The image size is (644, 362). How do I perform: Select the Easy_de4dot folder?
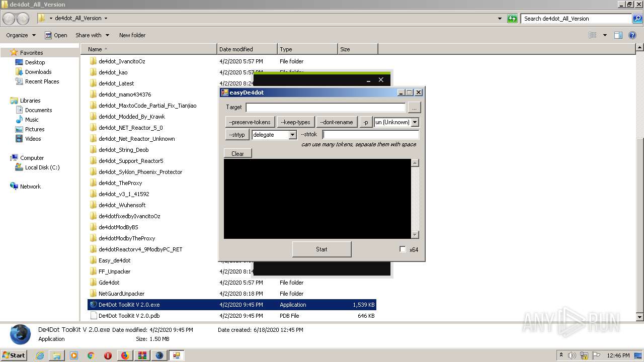(114, 260)
